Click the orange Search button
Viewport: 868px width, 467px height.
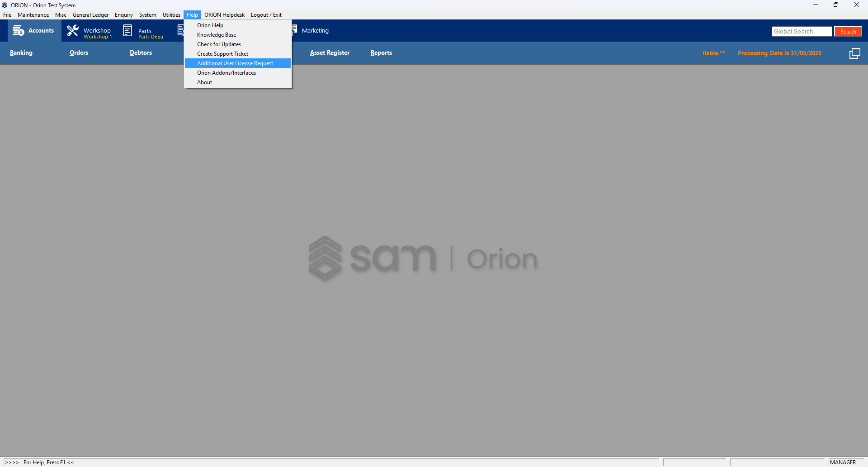(x=848, y=31)
